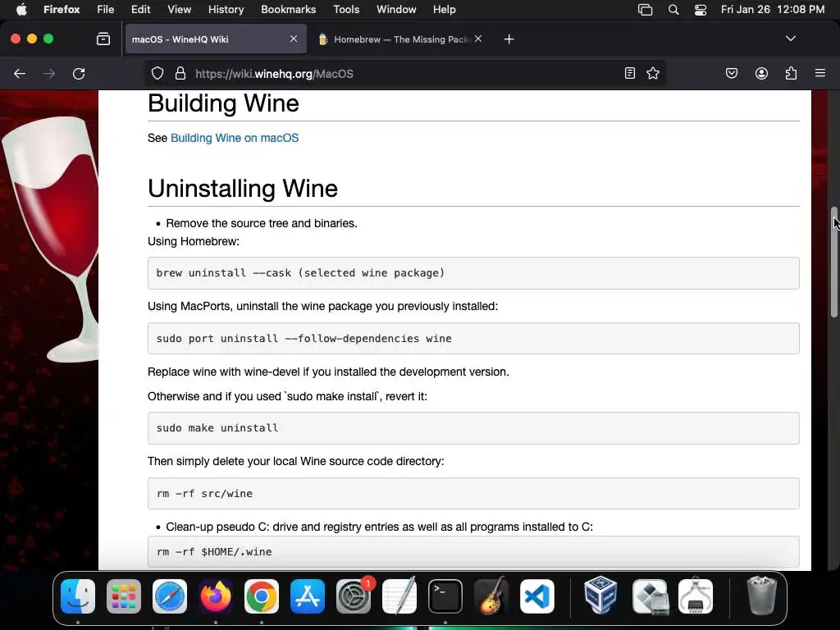Image resolution: width=840 pixels, height=630 pixels.
Task: Open Firefox View button beside tabs
Action: point(103,39)
